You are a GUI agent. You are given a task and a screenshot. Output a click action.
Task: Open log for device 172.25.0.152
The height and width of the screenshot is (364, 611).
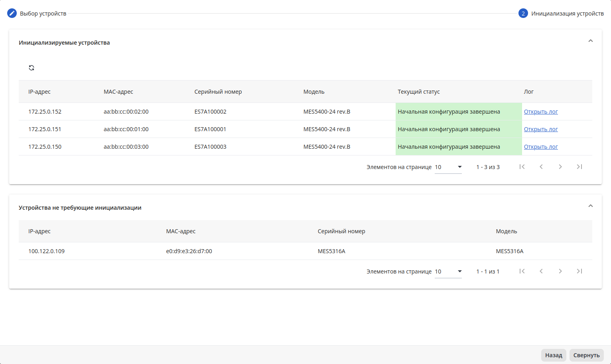coord(541,112)
